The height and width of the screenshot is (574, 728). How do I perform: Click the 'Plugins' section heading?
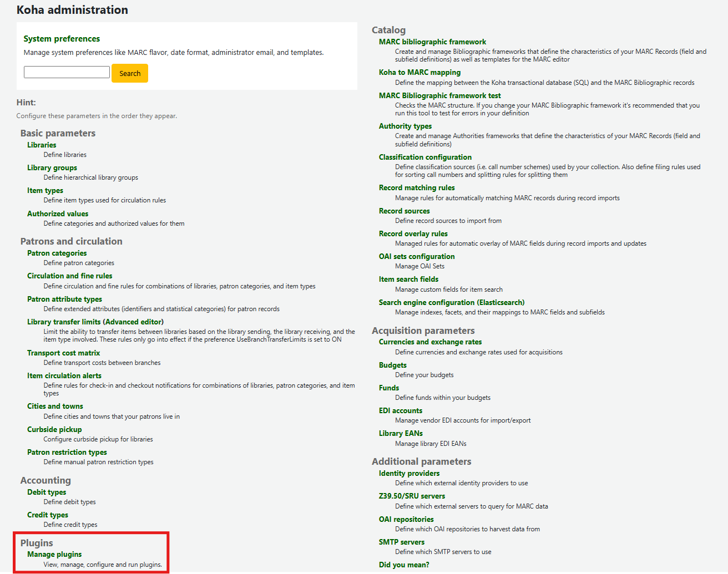coord(37,543)
